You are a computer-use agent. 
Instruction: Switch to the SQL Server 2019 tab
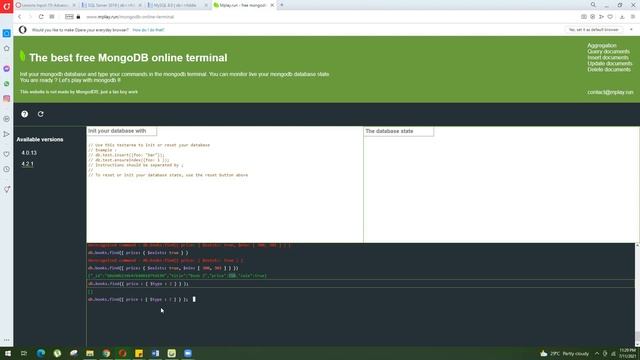pyautogui.click(x=111, y=5)
